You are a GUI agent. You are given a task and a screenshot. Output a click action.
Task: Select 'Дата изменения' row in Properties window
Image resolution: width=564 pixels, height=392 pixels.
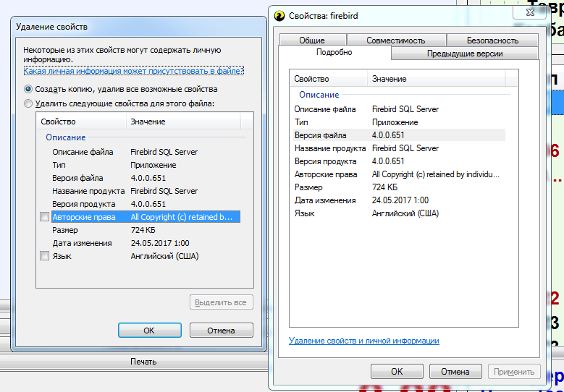399,200
